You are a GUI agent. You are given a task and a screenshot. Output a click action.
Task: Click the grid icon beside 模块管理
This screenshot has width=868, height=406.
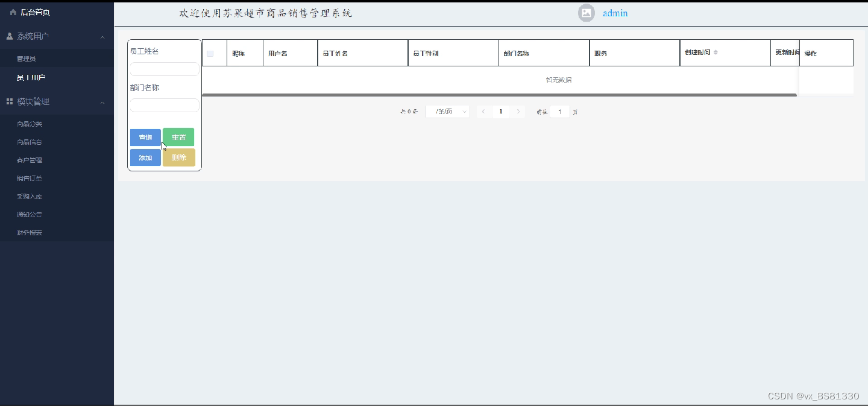[x=10, y=102]
